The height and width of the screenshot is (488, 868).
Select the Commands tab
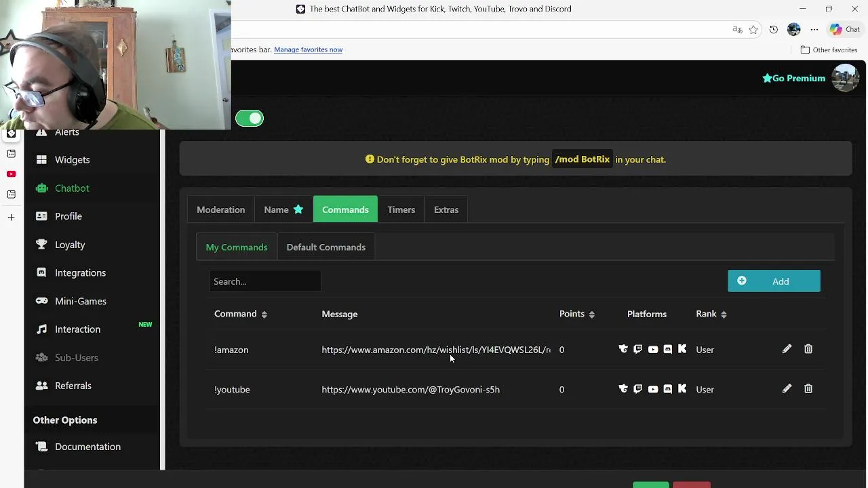pos(345,209)
